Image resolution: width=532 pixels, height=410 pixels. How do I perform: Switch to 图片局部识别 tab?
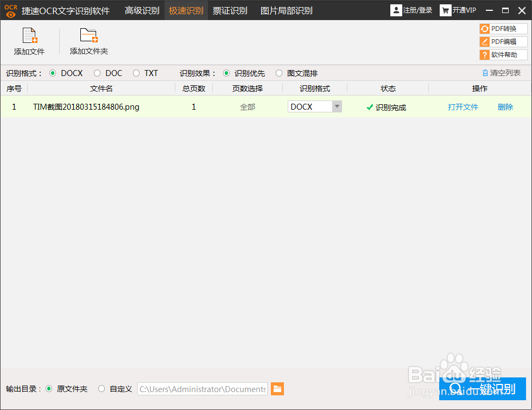coord(287,10)
